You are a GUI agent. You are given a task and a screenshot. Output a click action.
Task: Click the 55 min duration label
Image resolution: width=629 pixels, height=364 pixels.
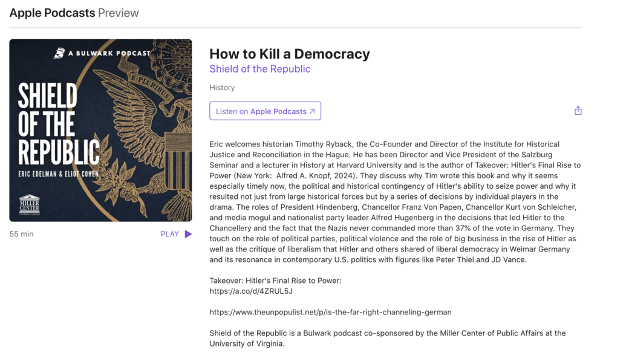[x=22, y=234]
